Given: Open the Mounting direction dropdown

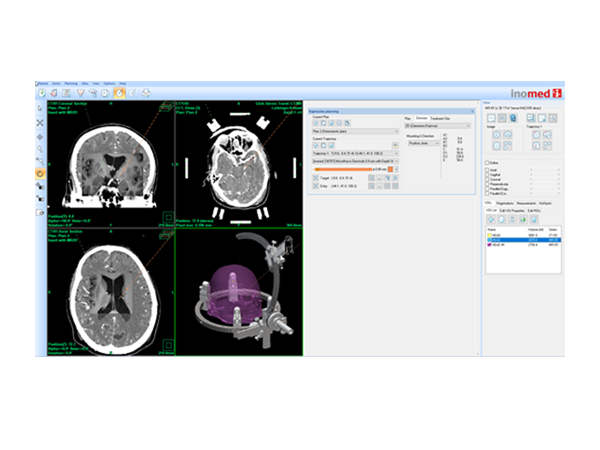Looking at the screenshot, I should click(424, 143).
